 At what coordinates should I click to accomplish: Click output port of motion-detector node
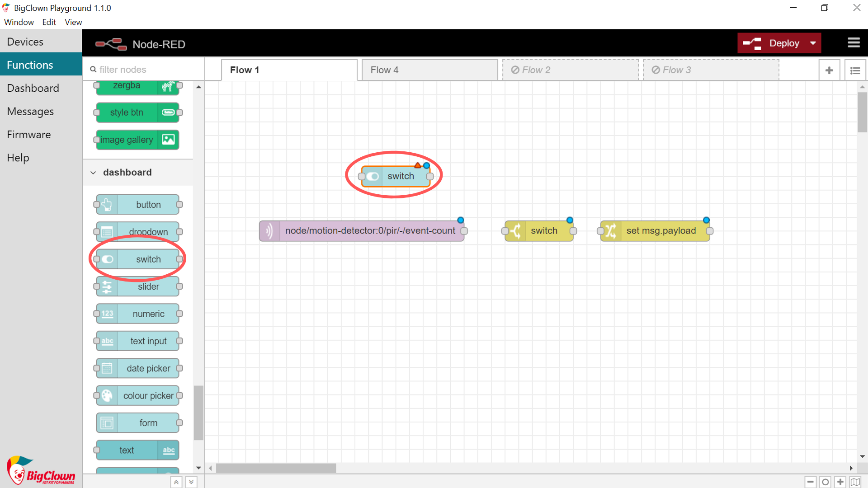464,231
